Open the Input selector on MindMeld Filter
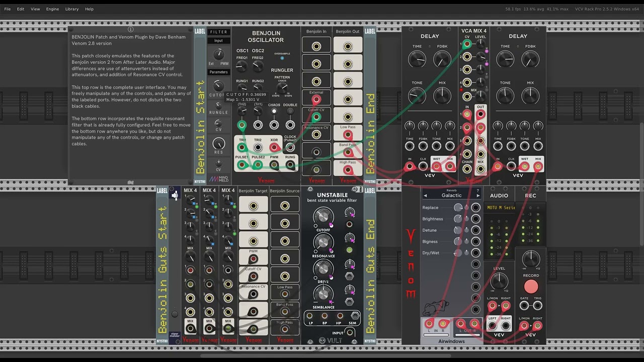The height and width of the screenshot is (362, 644). [218, 41]
